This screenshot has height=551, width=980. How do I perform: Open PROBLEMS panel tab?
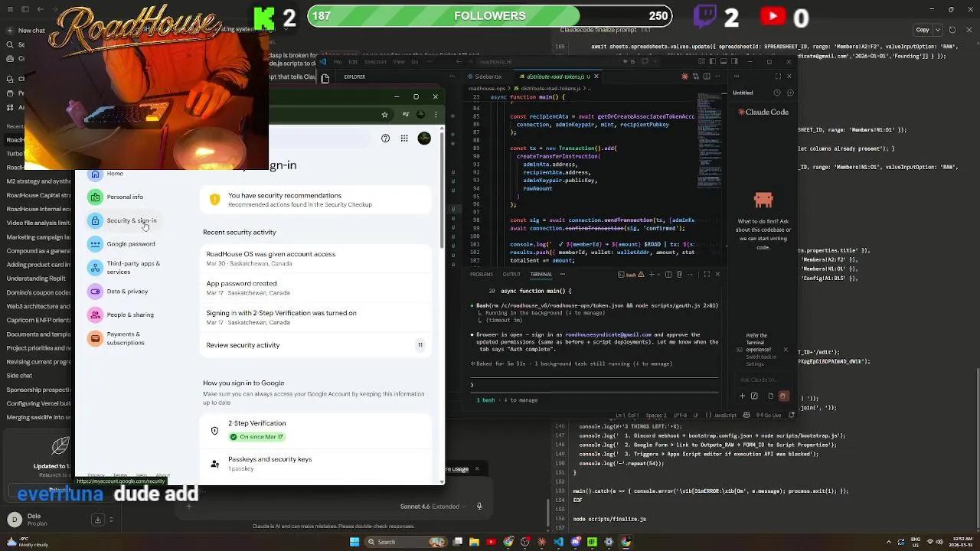pos(482,274)
